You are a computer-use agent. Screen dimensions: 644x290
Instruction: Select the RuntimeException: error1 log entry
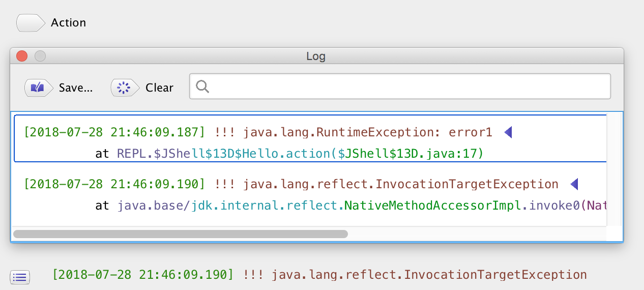point(305,133)
